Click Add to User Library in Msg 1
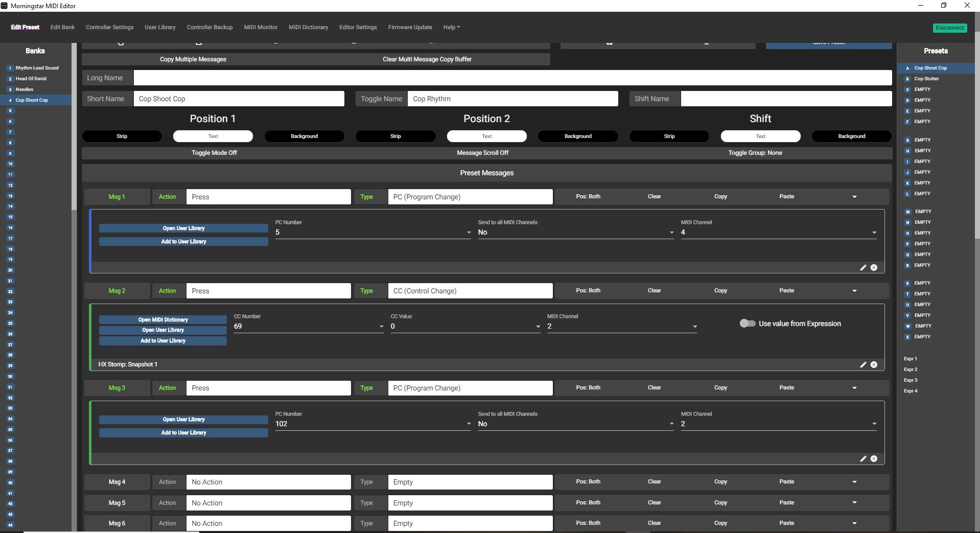 click(x=183, y=241)
